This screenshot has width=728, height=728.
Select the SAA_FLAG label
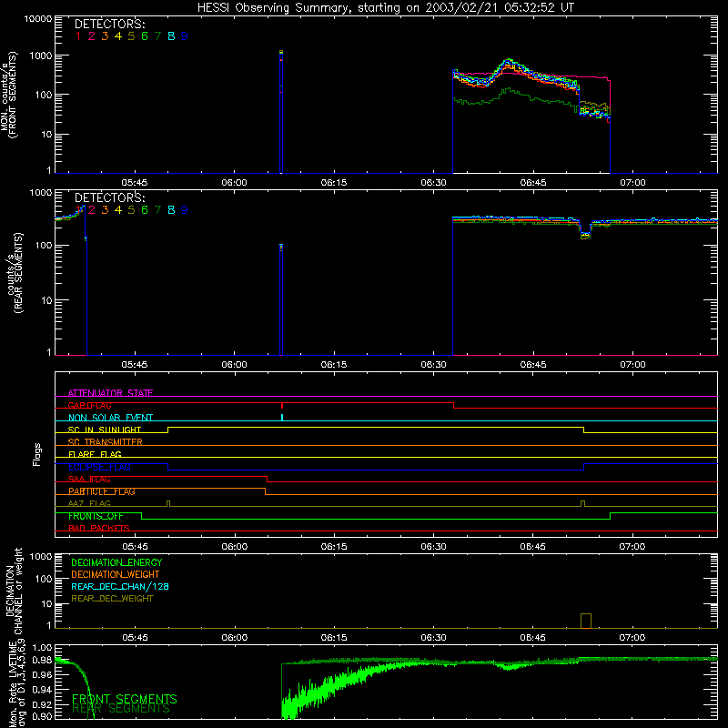pos(89,480)
